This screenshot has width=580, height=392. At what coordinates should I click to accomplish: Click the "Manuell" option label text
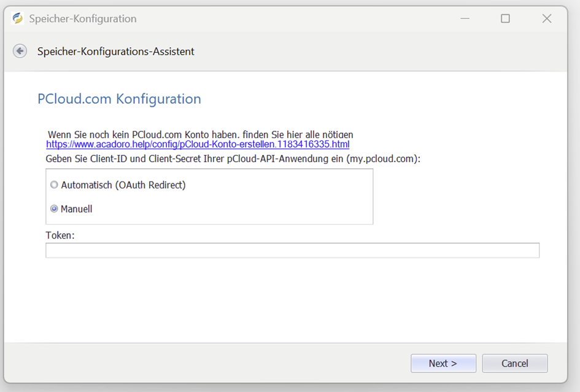point(77,209)
